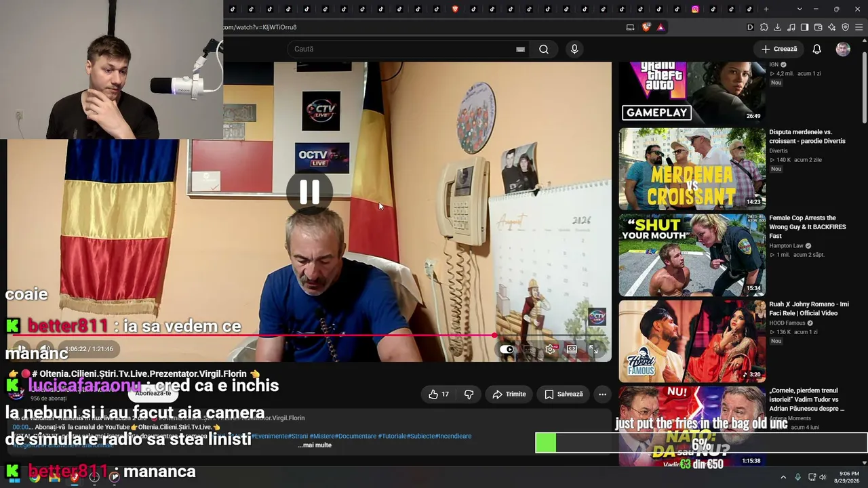Enter fullscreen on the video player
This screenshot has width=868, height=488.
pyautogui.click(x=593, y=349)
